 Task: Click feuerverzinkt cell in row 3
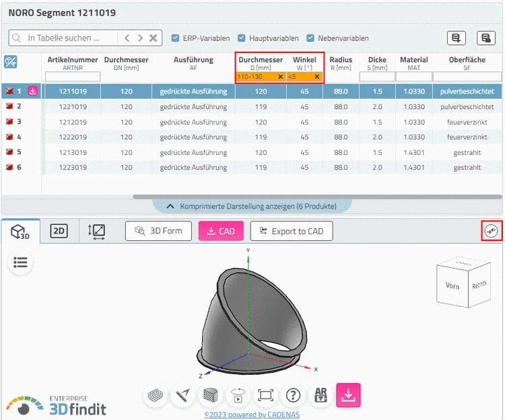(467, 122)
